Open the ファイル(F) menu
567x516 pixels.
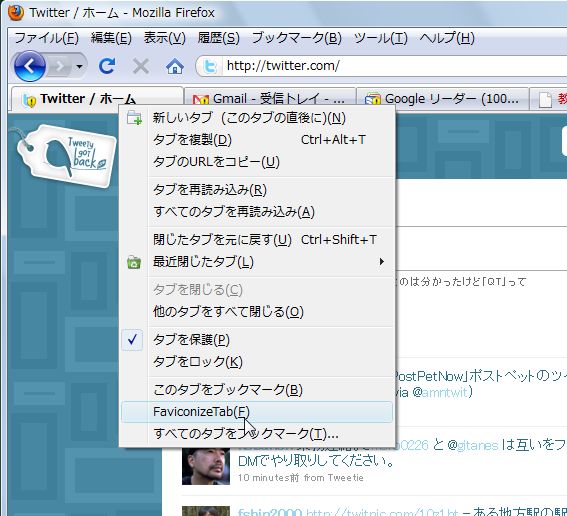click(46, 38)
